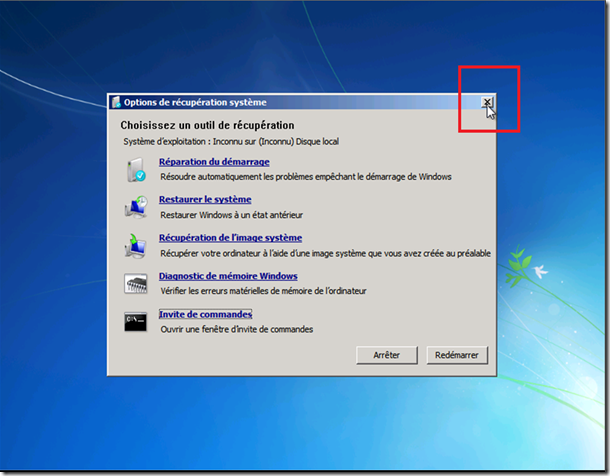Click the Startup Repair icon with checkmark
Viewport: 610px width, 476px height.
tap(136, 170)
